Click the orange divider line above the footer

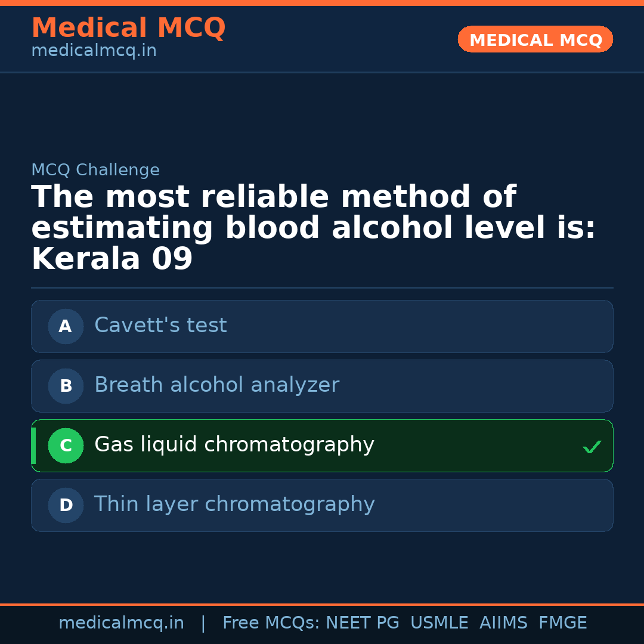click(322, 603)
